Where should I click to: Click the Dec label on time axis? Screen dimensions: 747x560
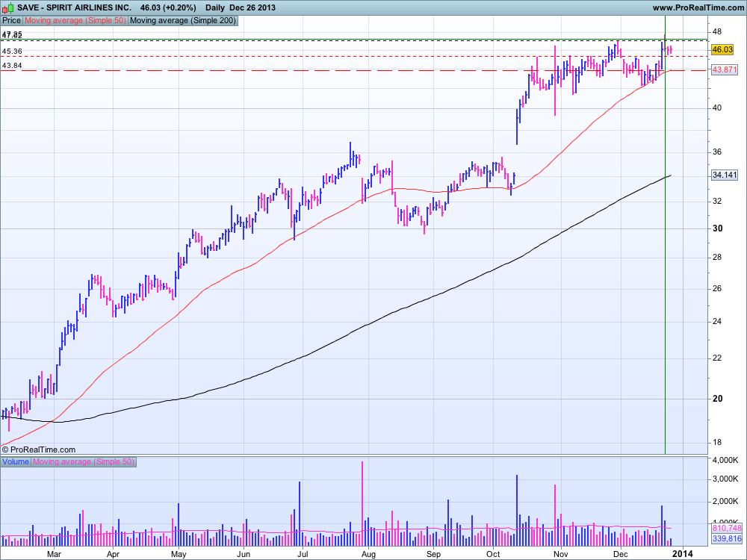pos(620,554)
